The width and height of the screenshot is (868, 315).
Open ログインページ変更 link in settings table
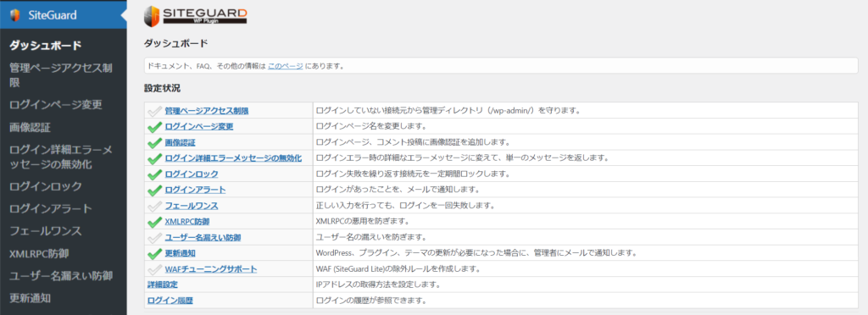click(x=198, y=127)
